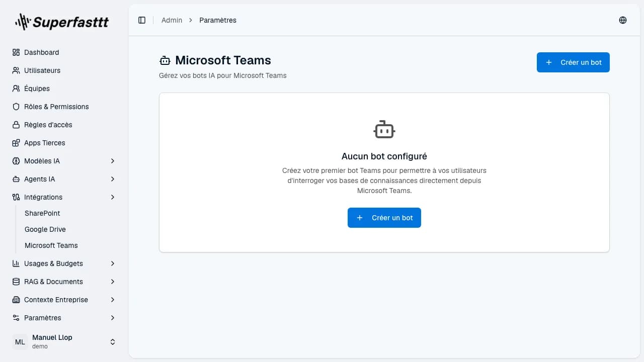Click the Paramètres sliders icon
644x362 pixels.
16,318
